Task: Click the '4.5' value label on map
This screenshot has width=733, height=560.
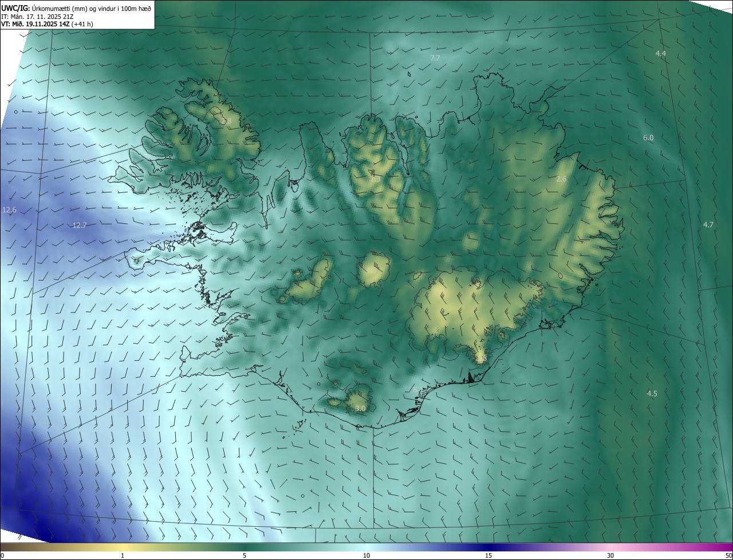Action: click(x=652, y=393)
